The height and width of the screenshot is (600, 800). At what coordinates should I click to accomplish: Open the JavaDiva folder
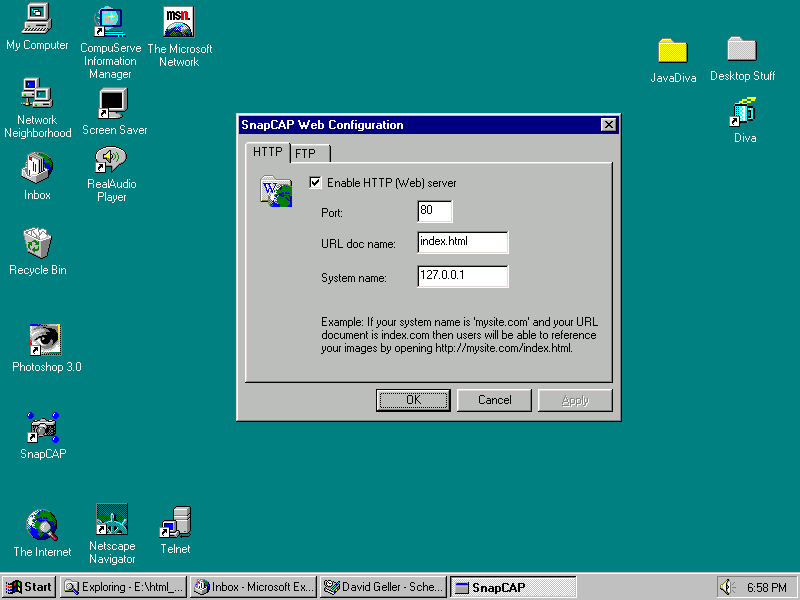[673, 51]
